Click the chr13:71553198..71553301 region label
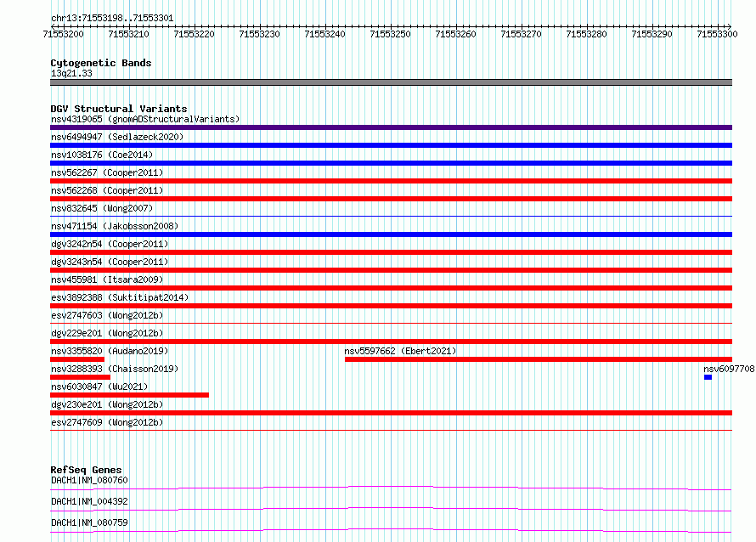This screenshot has width=756, height=542. pos(112,19)
